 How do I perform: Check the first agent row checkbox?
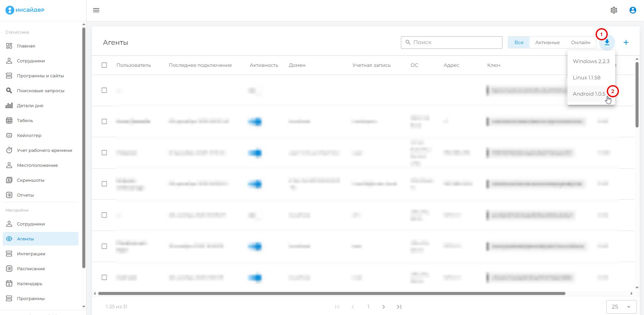104,90
